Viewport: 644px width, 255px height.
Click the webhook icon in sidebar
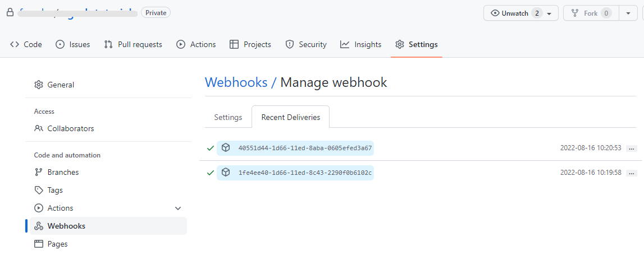[x=39, y=226]
